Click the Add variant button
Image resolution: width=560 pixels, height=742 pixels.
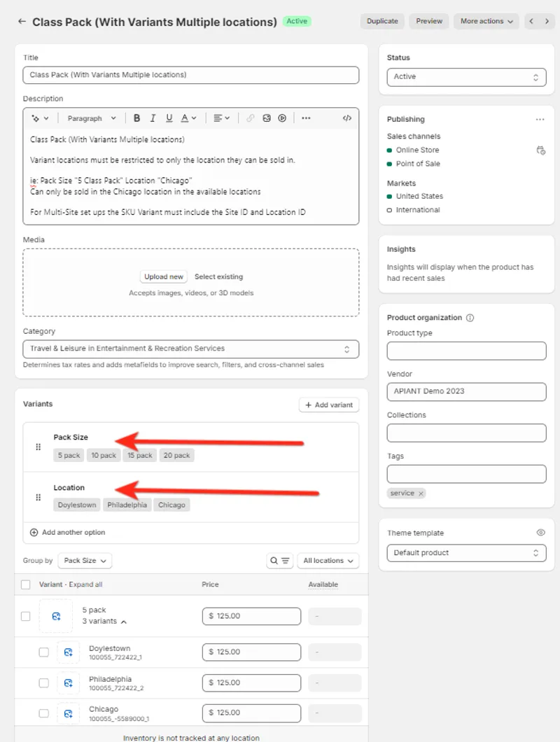point(328,405)
